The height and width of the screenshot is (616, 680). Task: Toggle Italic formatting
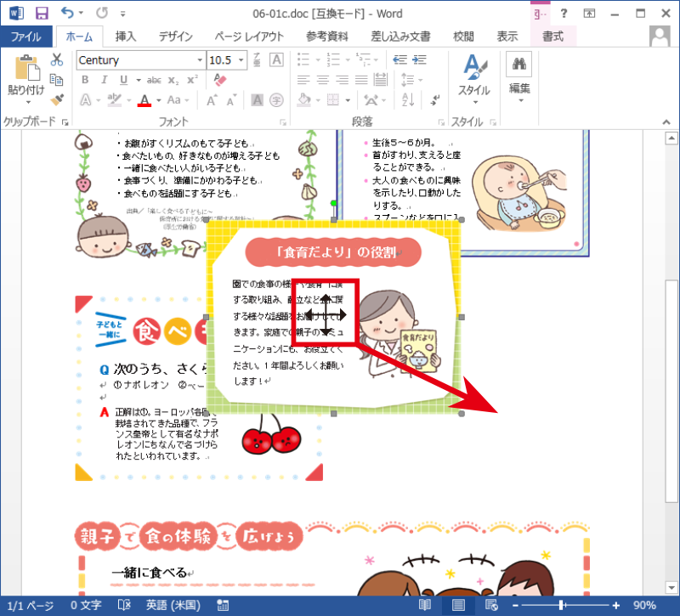click(105, 80)
